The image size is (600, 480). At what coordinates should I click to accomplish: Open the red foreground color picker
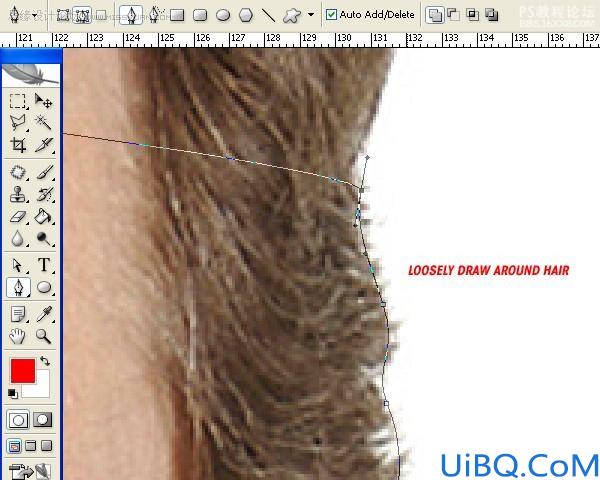(x=23, y=371)
